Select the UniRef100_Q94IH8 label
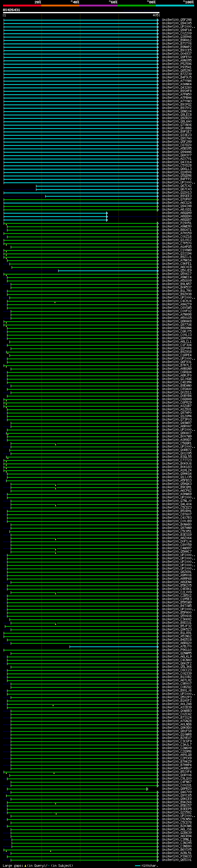The width and height of the screenshot is (197, 868). click(177, 206)
